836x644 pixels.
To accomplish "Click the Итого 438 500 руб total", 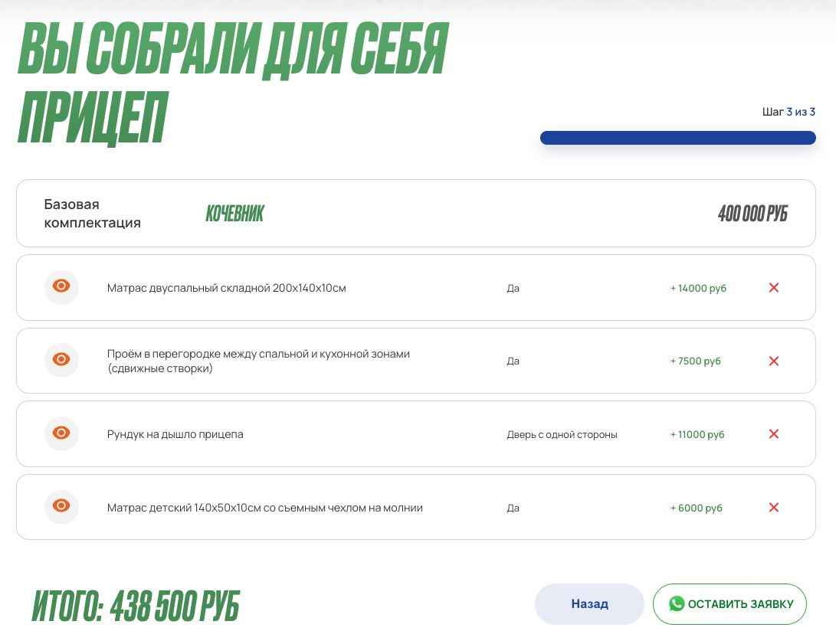I will click(x=136, y=606).
